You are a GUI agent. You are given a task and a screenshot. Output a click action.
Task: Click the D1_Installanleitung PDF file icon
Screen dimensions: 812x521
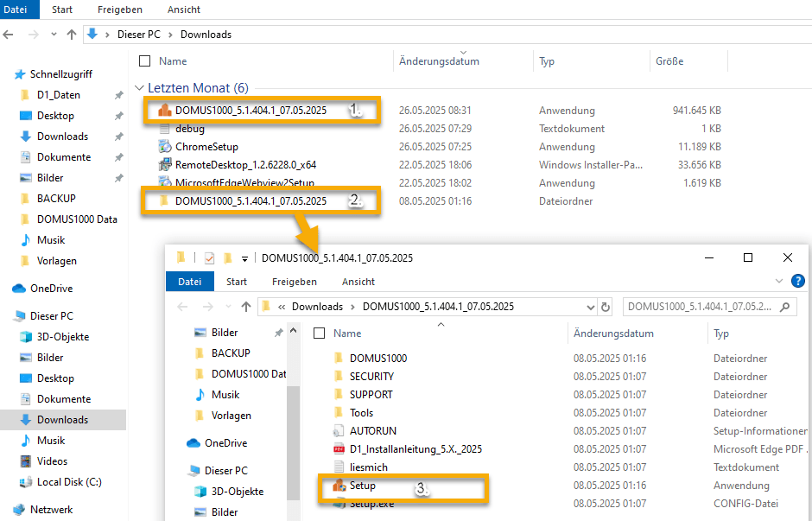339,449
